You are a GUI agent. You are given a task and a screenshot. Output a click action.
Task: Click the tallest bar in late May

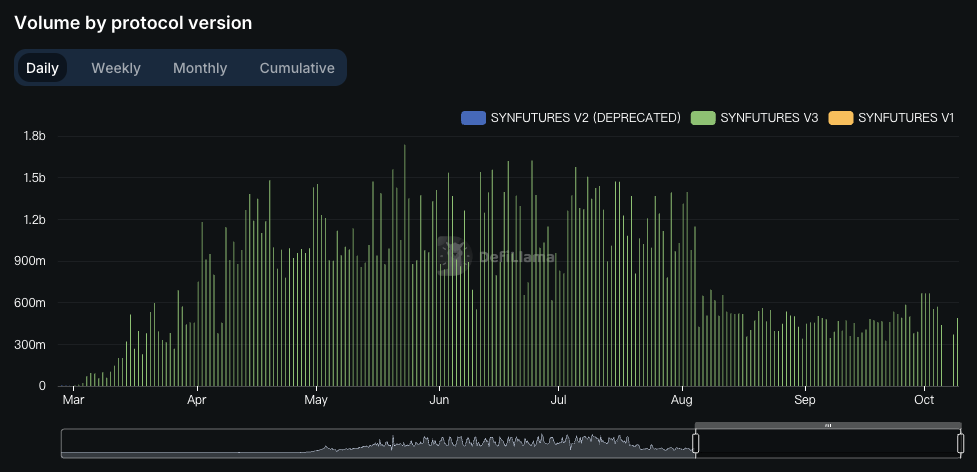tap(404, 265)
